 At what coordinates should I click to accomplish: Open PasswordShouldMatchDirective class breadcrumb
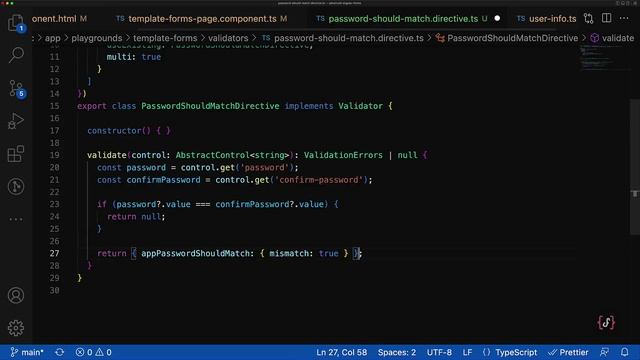coord(507,38)
